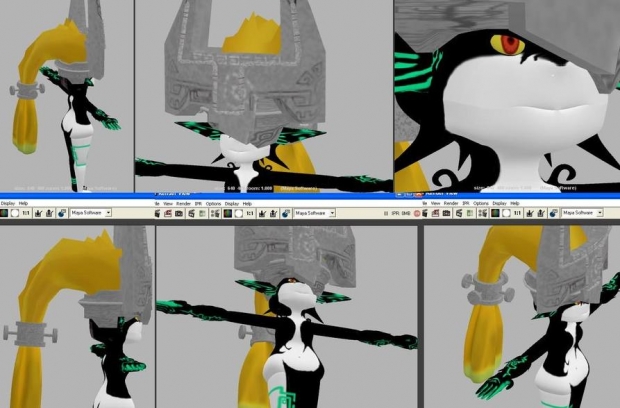Open Maya Software renderer dropdown in right window
Screen dimensions: 620x408
(582, 213)
